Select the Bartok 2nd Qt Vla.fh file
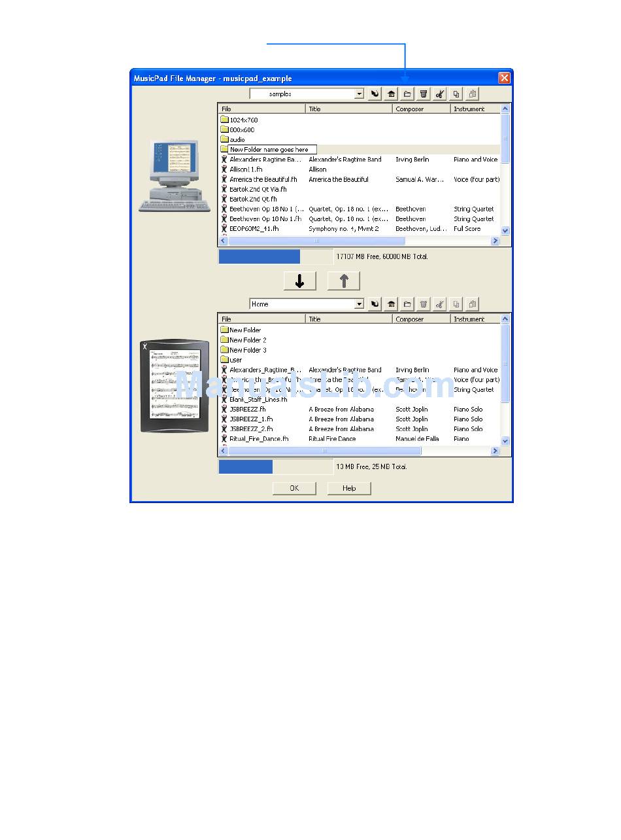The image size is (621, 840). click(x=254, y=189)
